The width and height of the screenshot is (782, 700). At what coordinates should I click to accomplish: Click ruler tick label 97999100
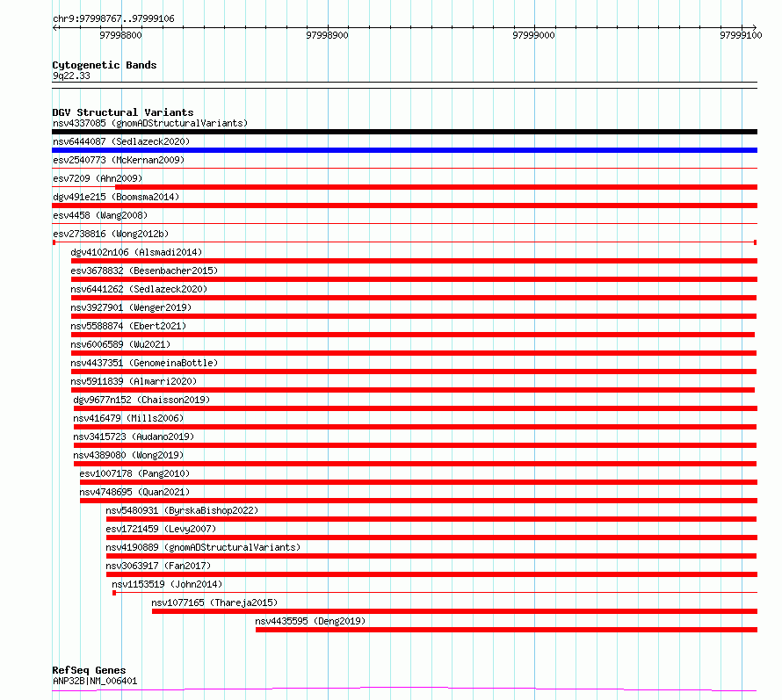coord(741,35)
